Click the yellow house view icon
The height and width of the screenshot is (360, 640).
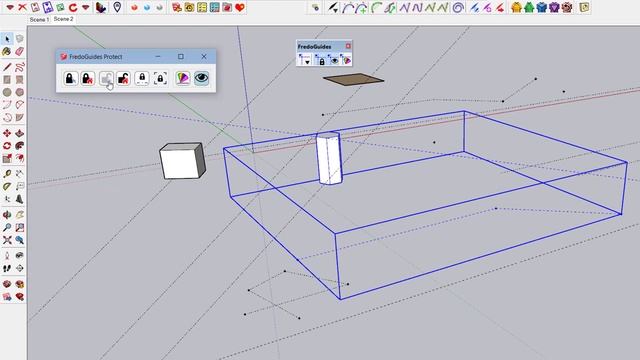click(516, 7)
